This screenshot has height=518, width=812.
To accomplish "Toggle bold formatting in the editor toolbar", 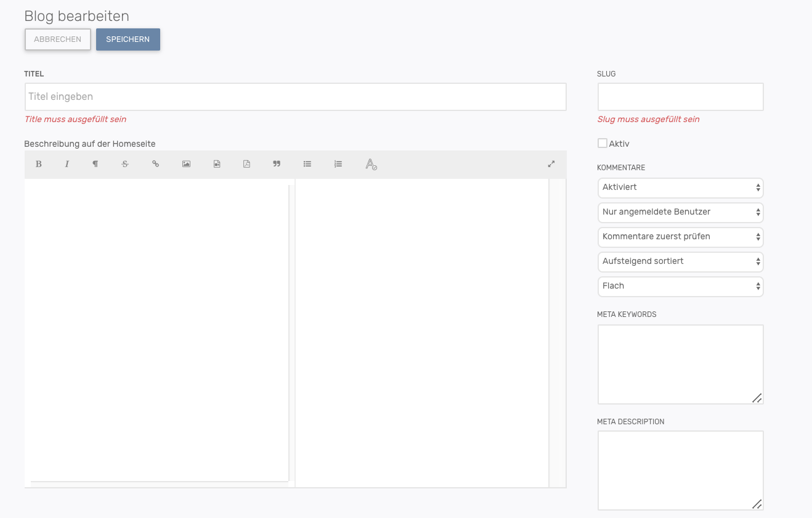I will 39,164.
